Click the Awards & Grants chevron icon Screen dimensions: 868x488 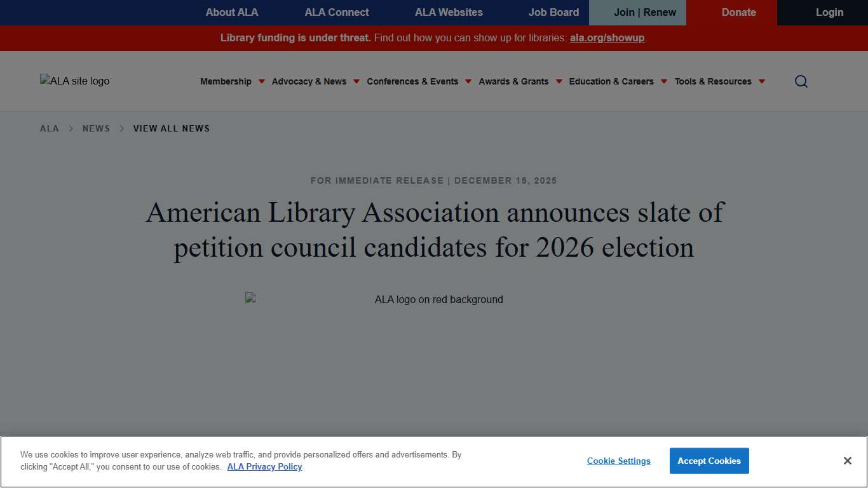(559, 81)
